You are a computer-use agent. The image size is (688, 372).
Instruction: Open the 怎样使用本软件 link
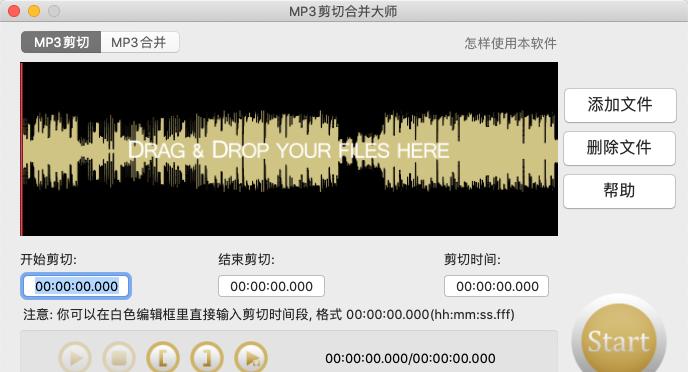click(510, 43)
